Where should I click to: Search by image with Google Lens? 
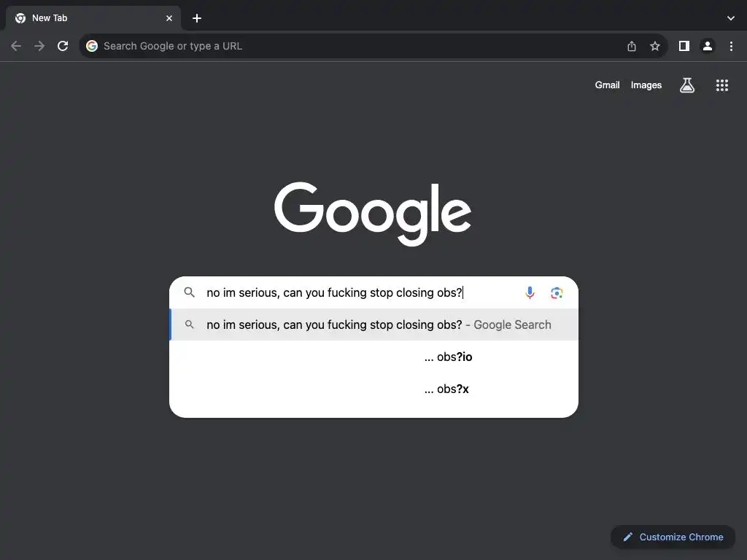click(x=557, y=292)
